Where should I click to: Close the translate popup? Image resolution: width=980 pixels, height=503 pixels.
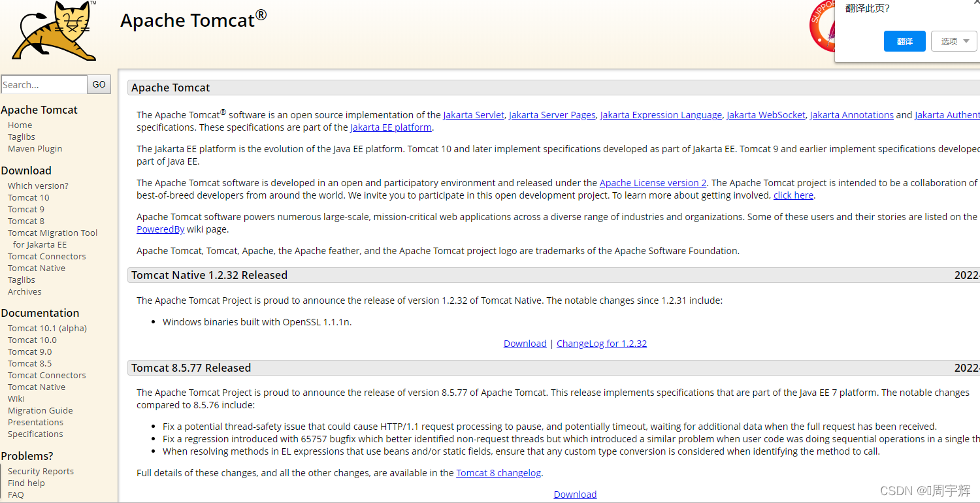tap(976, 3)
